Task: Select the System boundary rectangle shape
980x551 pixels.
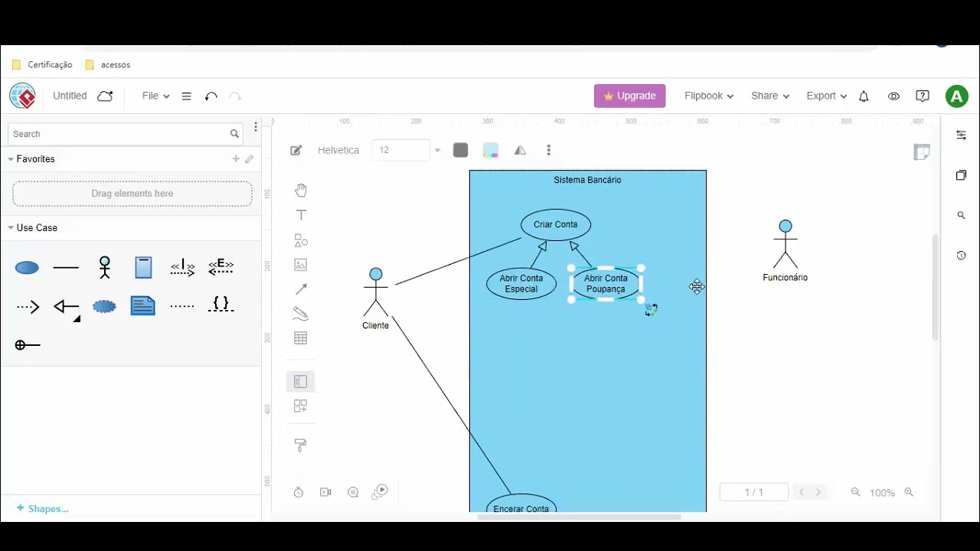Action: (x=144, y=267)
